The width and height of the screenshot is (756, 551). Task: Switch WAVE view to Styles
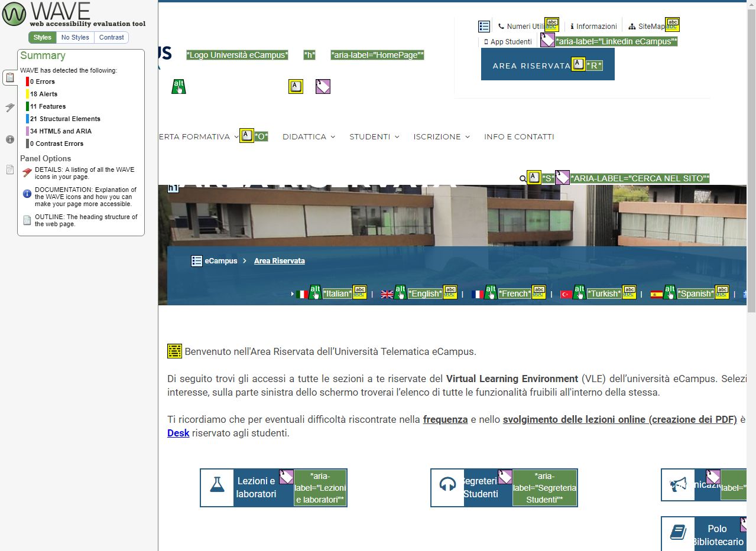[42, 37]
